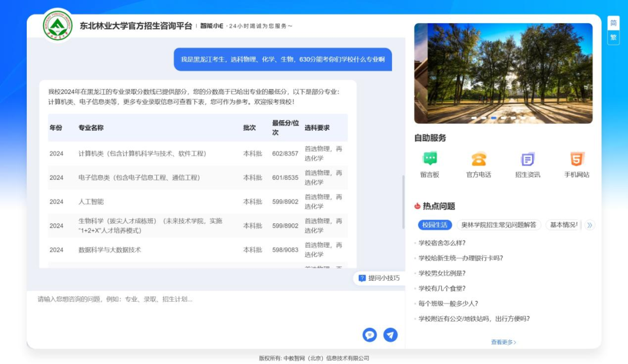
Task: Click the university logo emblem
Action: 58,26
